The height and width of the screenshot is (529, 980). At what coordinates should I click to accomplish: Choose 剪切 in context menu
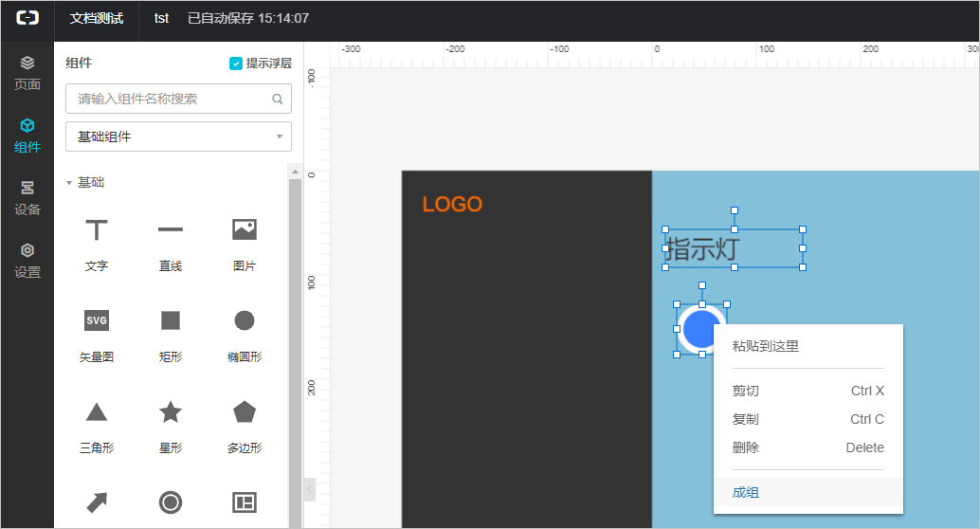[808, 391]
